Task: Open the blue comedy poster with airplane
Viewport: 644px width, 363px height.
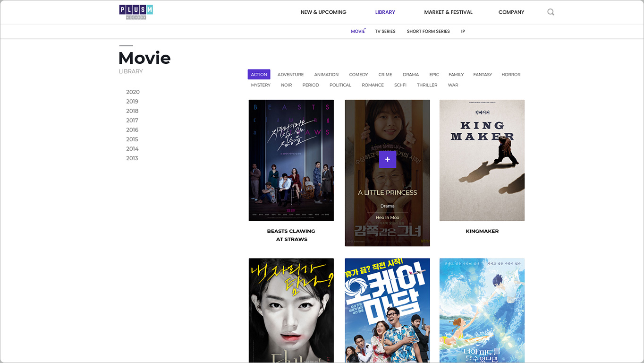Action: coord(388,311)
